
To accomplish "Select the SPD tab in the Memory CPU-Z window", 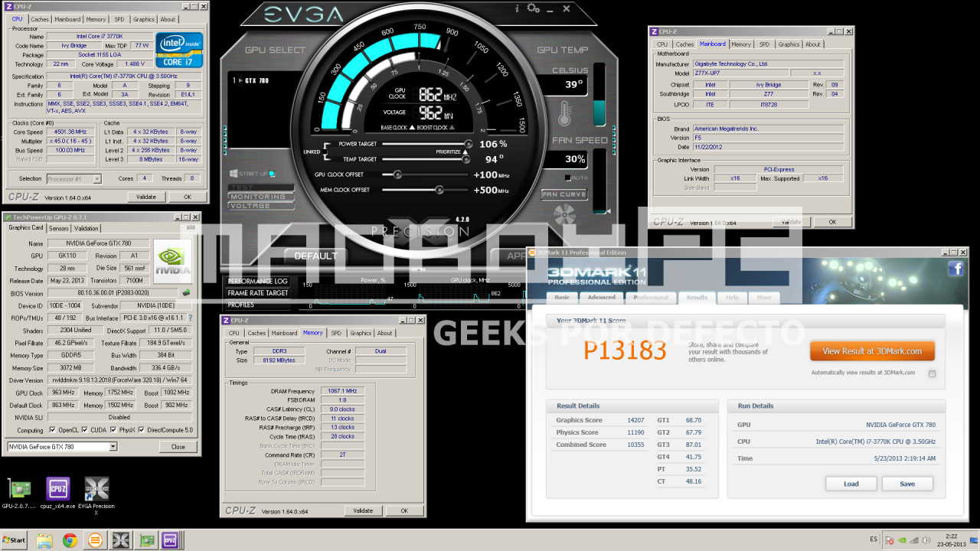I will coord(336,333).
